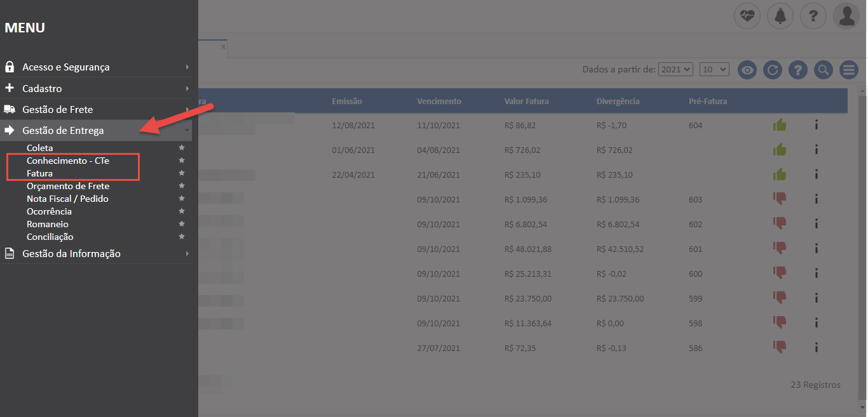This screenshot has height=417, width=868.
Task: Open the Romaneio menu item
Action: [48, 224]
